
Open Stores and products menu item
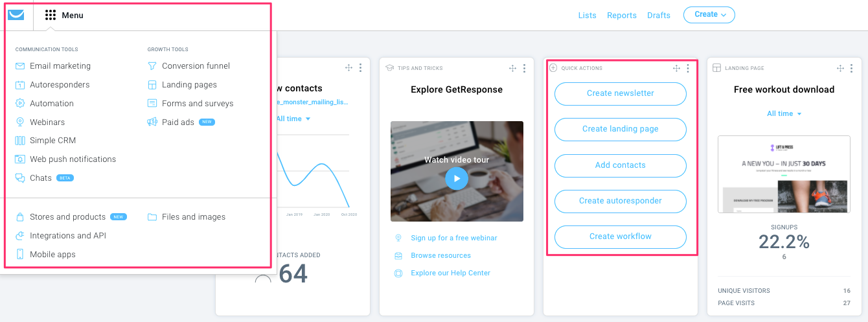pos(67,217)
